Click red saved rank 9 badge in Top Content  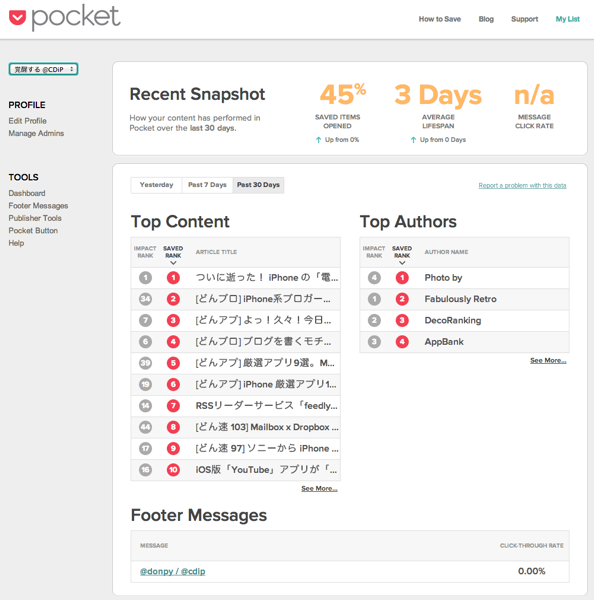pyautogui.click(x=173, y=448)
